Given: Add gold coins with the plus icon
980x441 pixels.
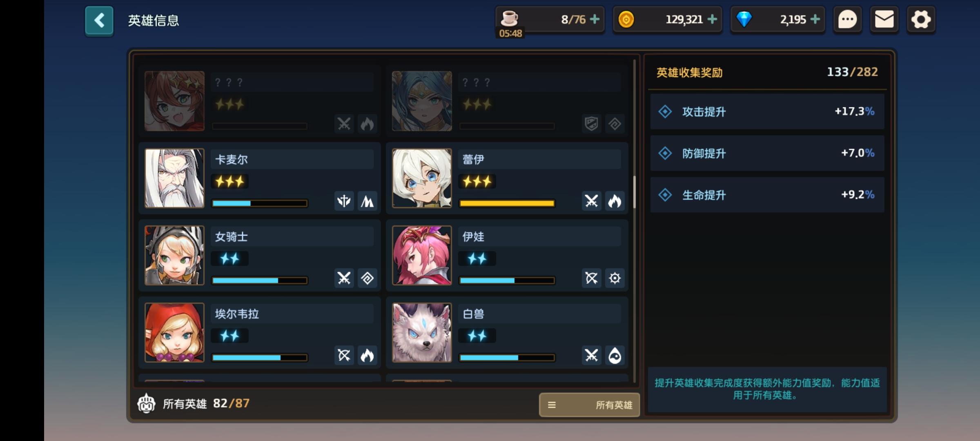Looking at the screenshot, I should [712, 19].
